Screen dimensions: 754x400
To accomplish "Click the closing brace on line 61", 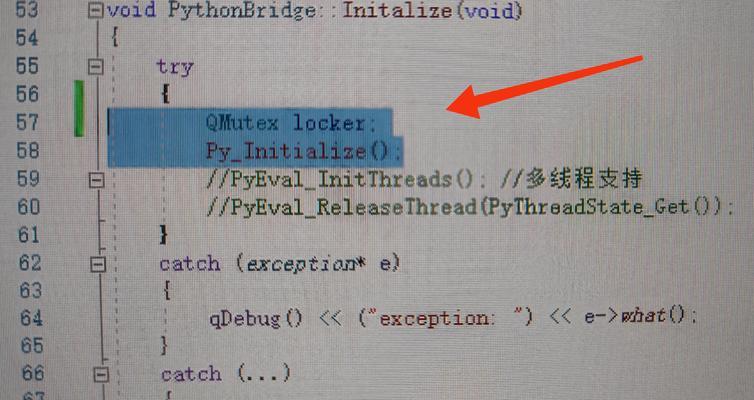I will [x=164, y=235].
